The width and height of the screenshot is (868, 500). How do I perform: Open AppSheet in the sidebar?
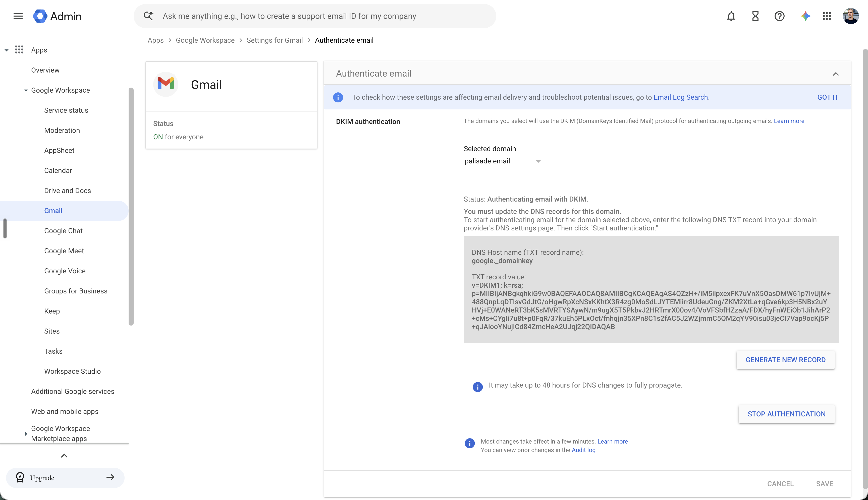[x=59, y=150]
